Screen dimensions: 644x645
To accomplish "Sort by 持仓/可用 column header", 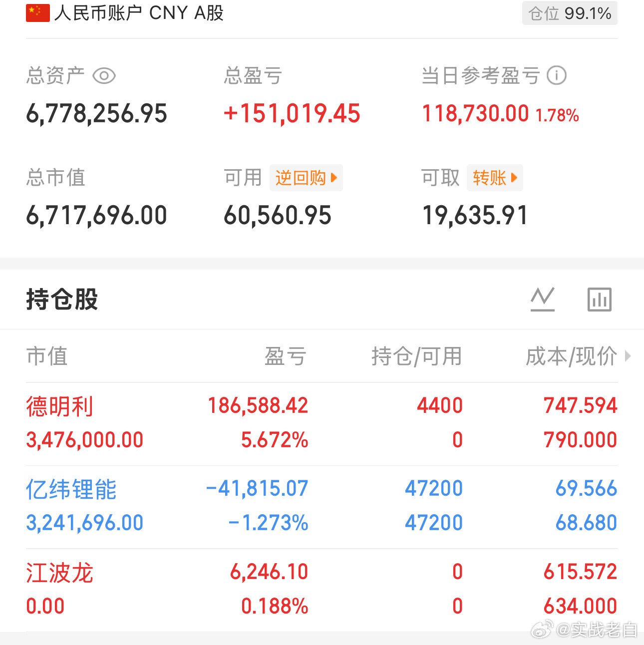I will pos(417,356).
